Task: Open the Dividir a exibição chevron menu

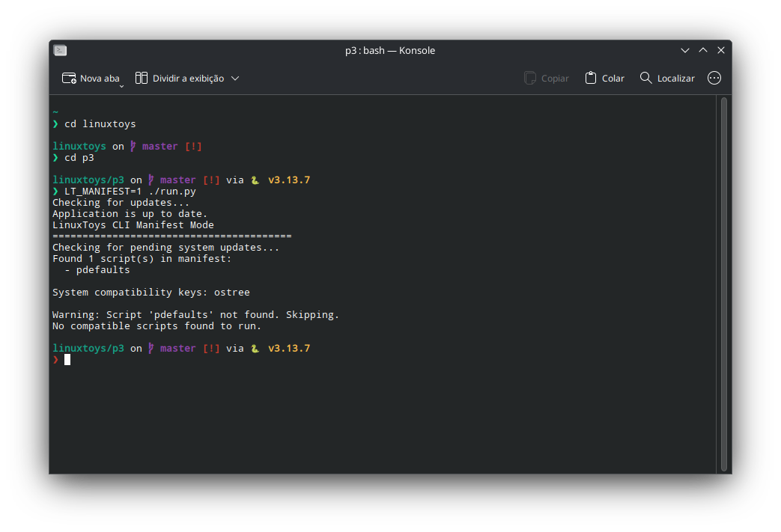Action: pos(236,77)
